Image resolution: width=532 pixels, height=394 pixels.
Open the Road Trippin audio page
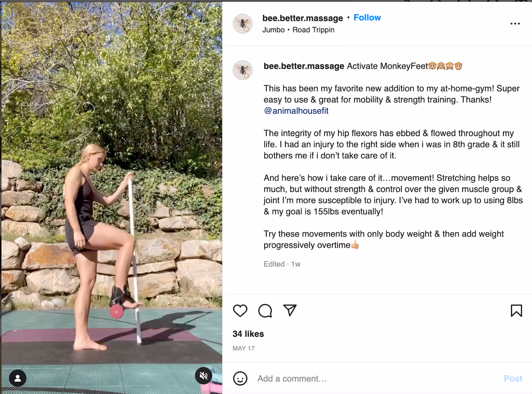click(x=314, y=30)
